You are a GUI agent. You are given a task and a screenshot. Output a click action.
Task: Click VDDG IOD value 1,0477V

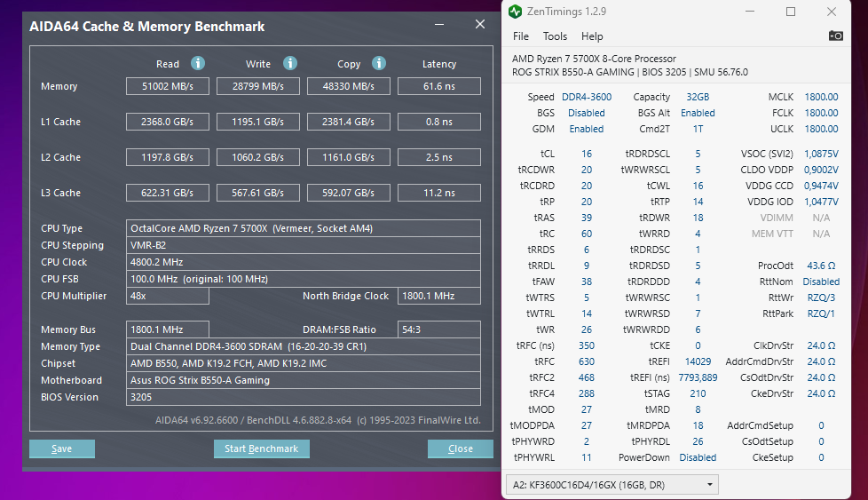821,202
